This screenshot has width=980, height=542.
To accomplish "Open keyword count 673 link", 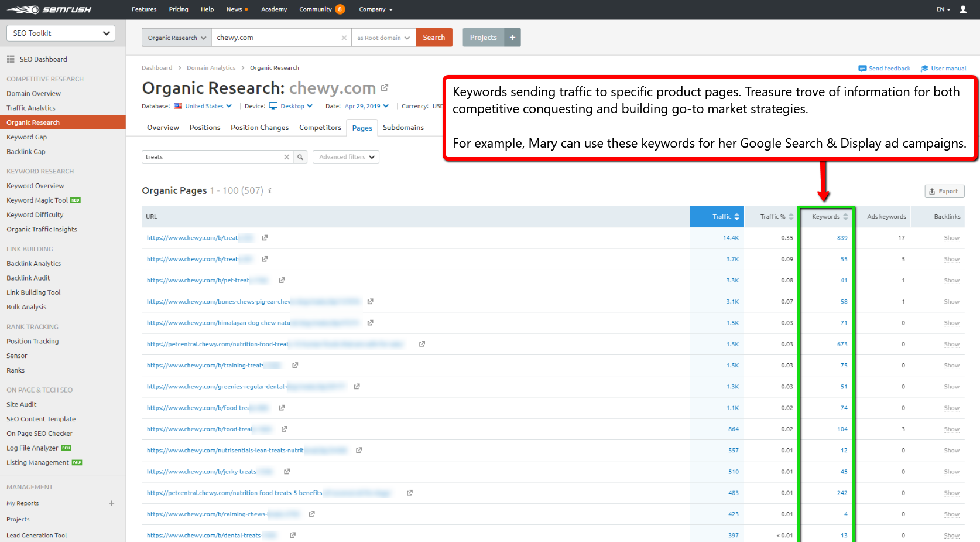I will point(842,344).
